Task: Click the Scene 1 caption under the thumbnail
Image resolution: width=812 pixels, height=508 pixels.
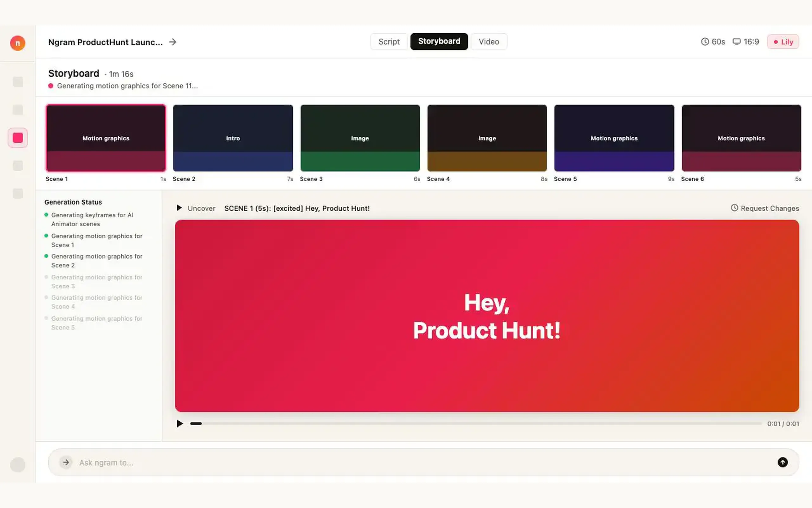Action: click(x=57, y=179)
